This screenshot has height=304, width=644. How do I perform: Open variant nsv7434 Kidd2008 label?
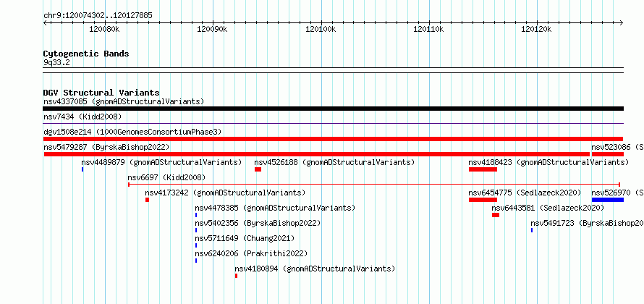point(82,117)
